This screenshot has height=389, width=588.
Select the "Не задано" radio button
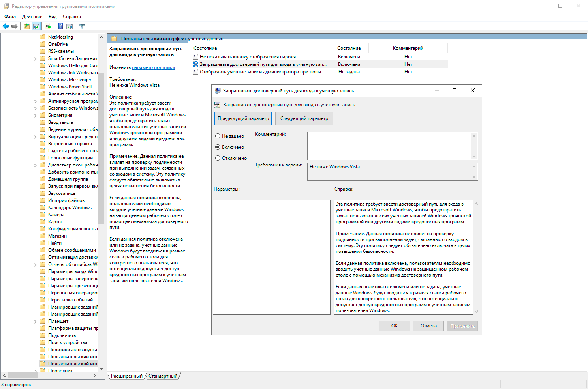[218, 136]
